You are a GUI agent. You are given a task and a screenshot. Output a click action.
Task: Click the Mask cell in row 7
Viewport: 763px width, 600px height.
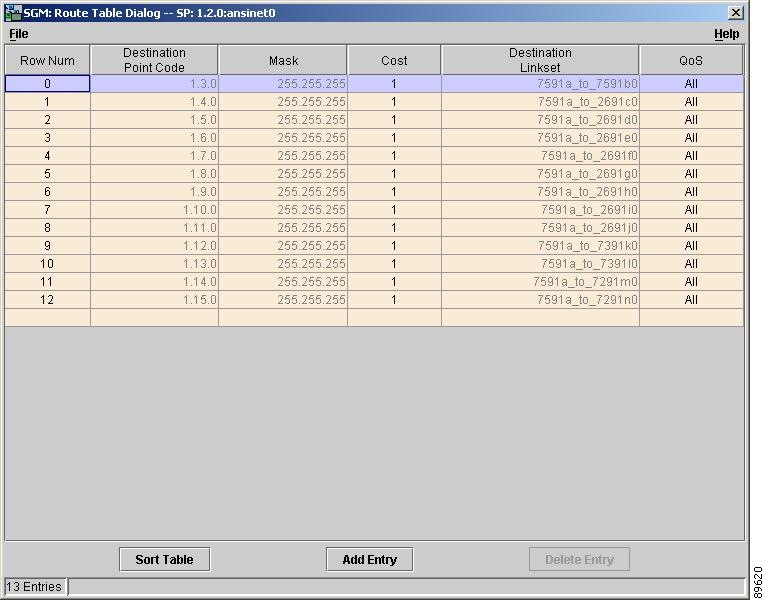283,210
